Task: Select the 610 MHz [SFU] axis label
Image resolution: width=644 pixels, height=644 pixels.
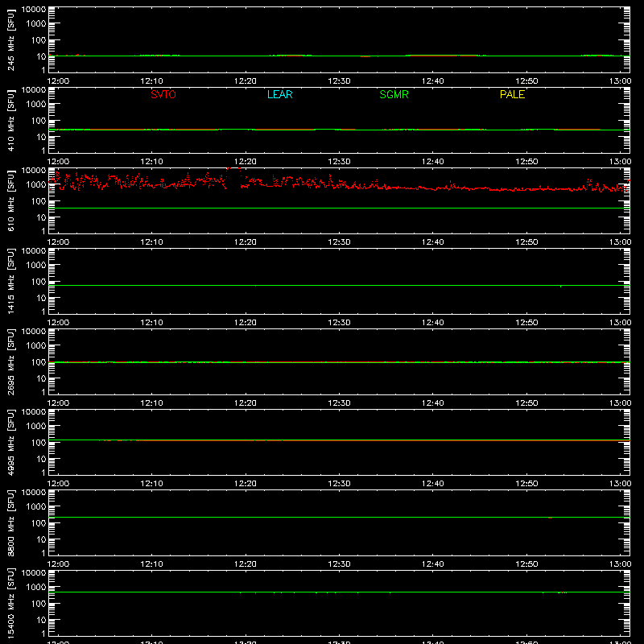Action: click(10, 200)
